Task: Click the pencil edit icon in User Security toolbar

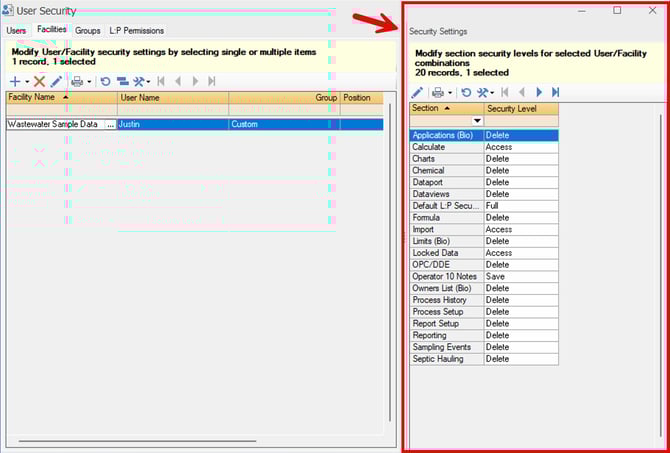Action: 57,81
